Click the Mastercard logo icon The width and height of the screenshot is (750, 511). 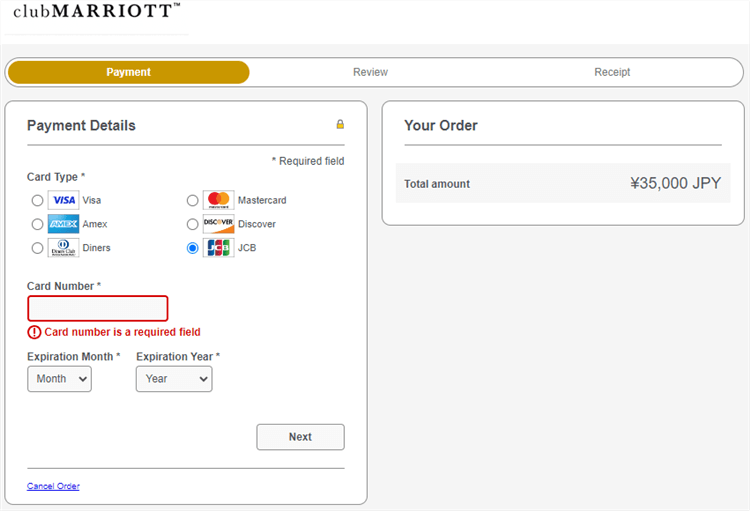tap(218, 200)
